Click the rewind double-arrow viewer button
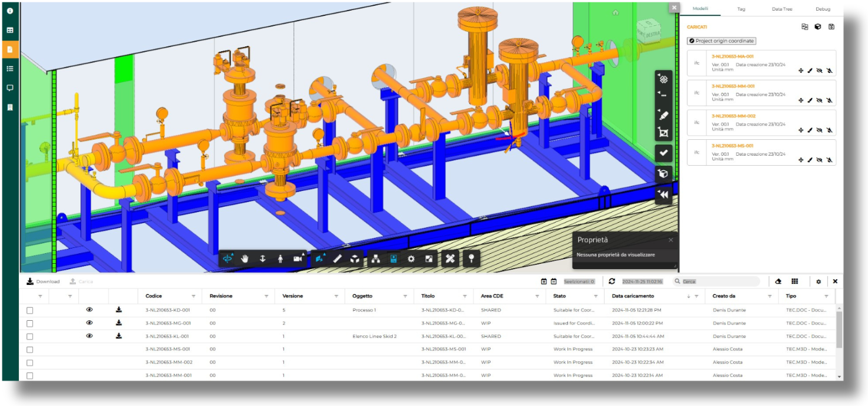 tap(663, 194)
